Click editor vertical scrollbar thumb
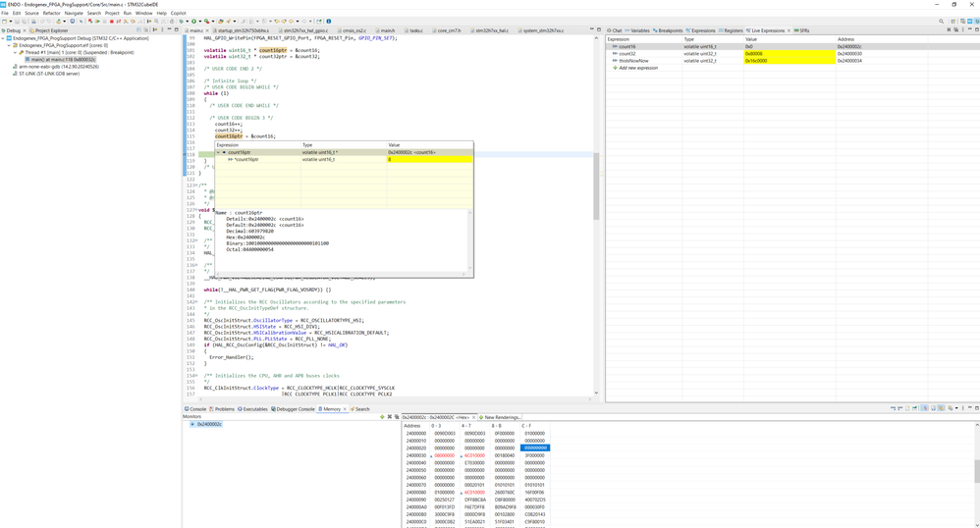This screenshot has height=528, width=980. [596, 186]
